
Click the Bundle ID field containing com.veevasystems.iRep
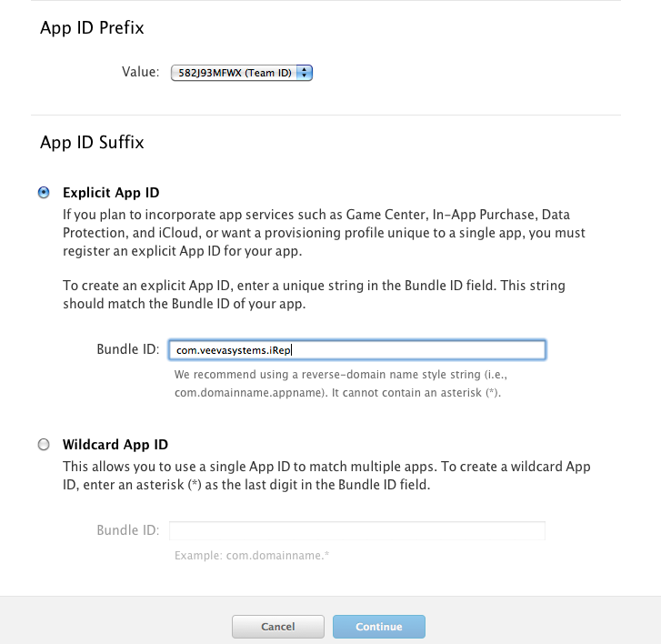click(x=356, y=350)
